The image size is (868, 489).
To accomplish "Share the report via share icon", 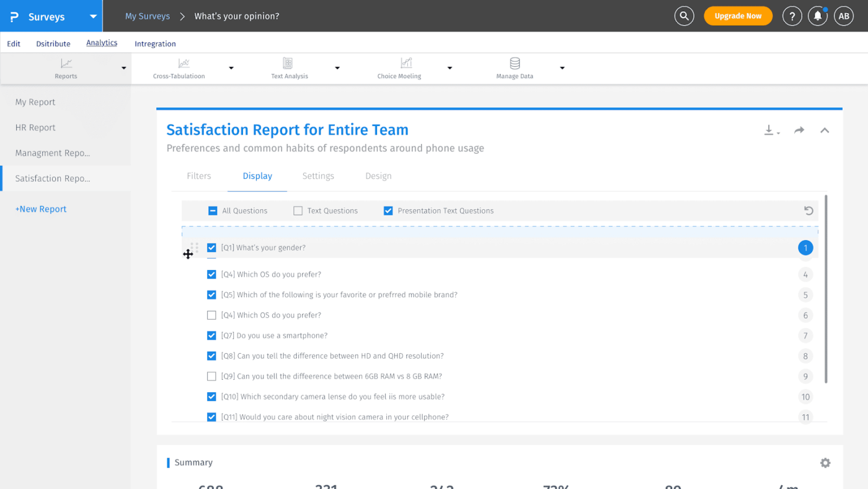I will click(799, 130).
